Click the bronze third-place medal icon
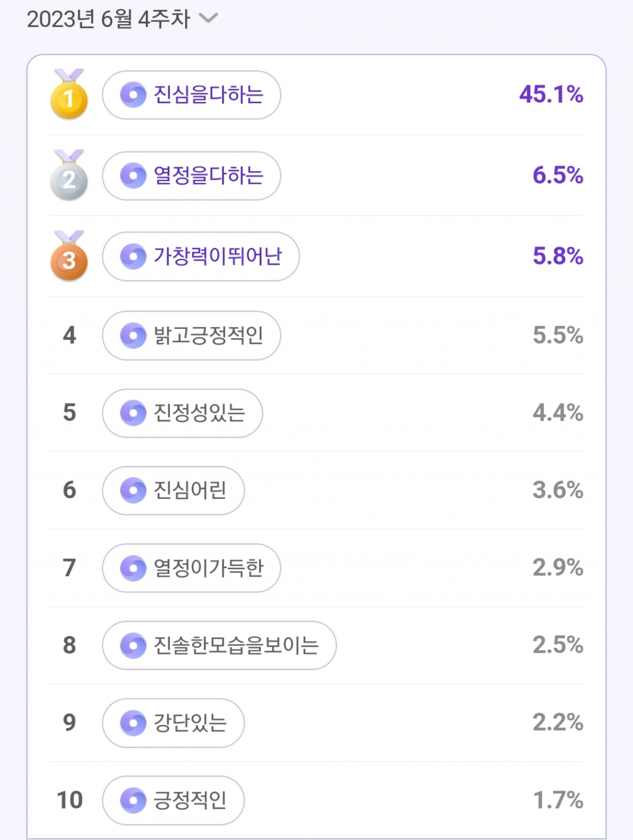Screen dimensions: 633x840 69,257
